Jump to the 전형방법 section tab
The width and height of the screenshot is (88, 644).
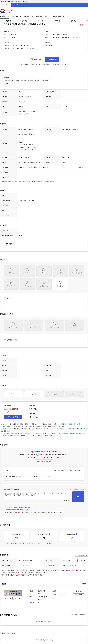[74, 21]
